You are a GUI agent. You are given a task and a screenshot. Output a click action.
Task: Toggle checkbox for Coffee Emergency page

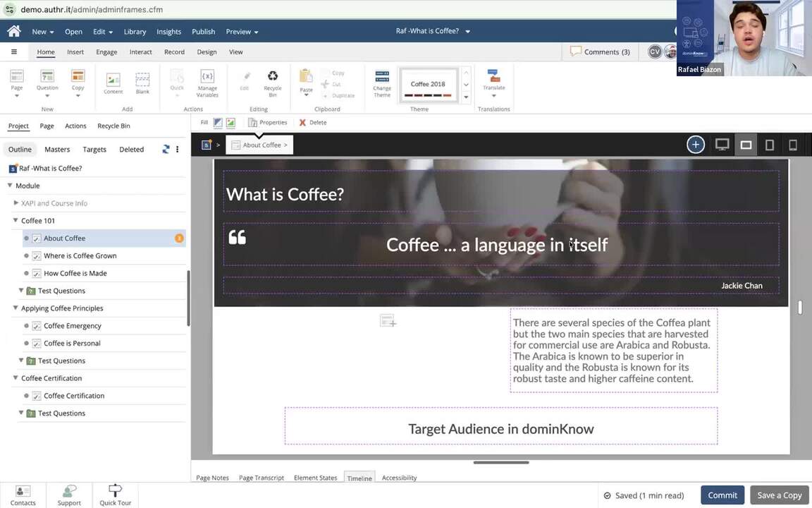(37, 326)
